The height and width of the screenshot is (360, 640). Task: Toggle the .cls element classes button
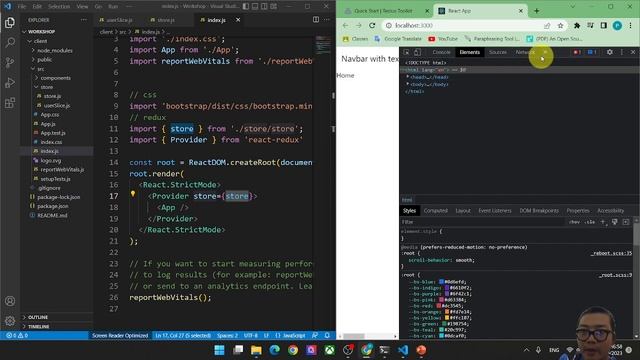coord(590,222)
